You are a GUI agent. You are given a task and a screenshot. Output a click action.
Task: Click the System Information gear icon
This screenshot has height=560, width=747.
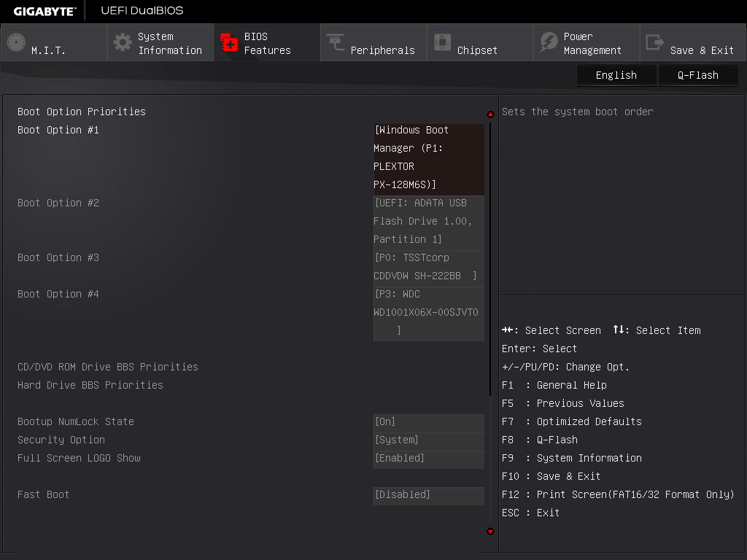click(x=123, y=42)
